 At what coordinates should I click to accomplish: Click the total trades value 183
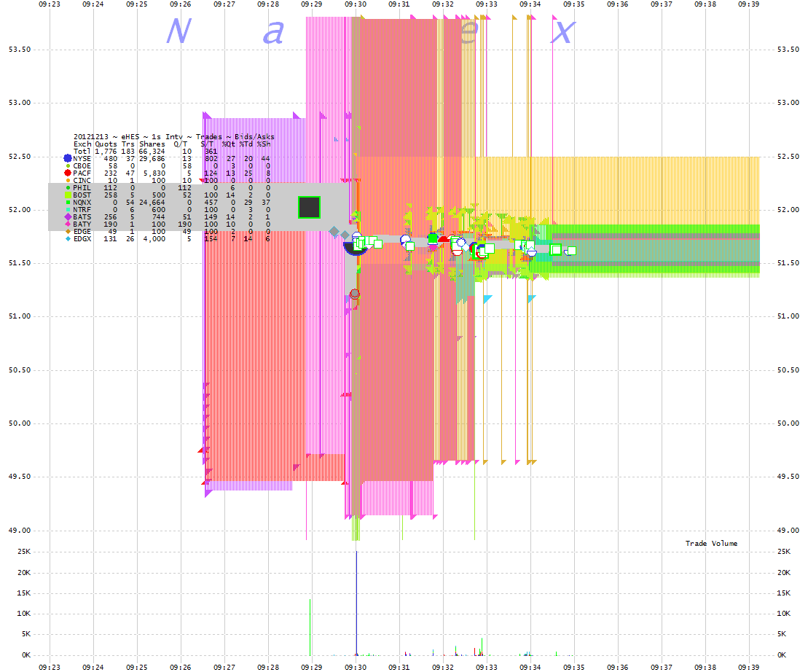[x=128, y=152]
